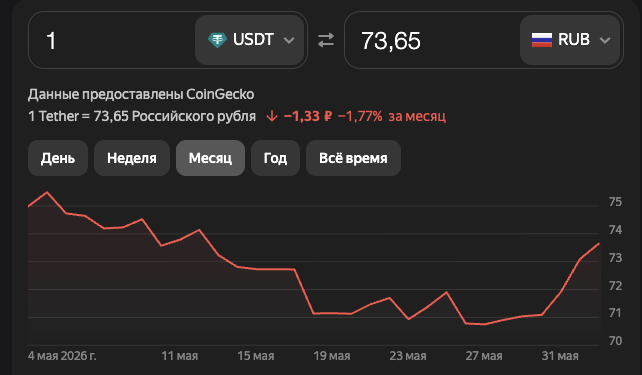Show chart for Всё время
Viewport: 642px width, 375px height.
tap(353, 158)
